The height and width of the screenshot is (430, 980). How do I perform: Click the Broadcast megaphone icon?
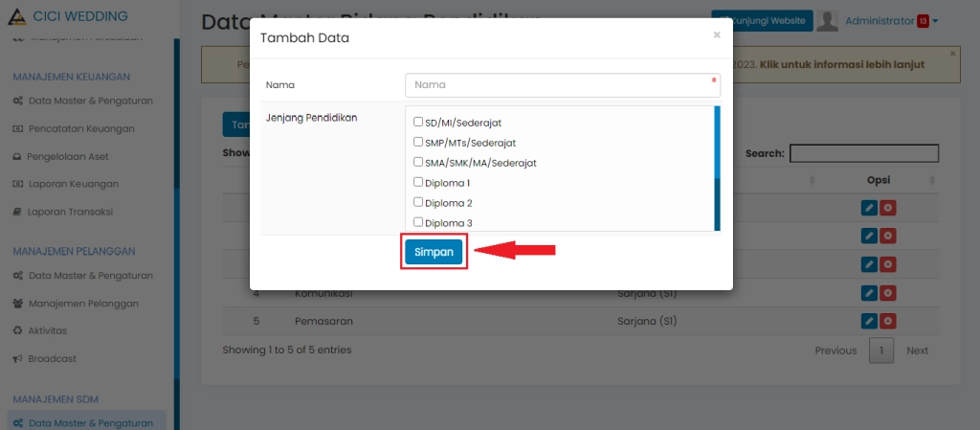pos(17,359)
